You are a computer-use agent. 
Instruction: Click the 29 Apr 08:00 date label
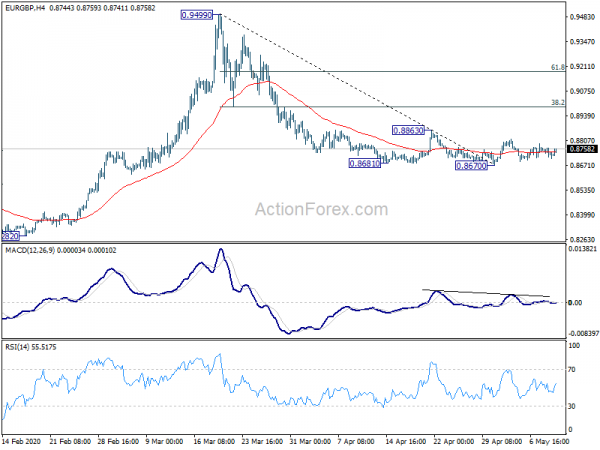coord(502,441)
